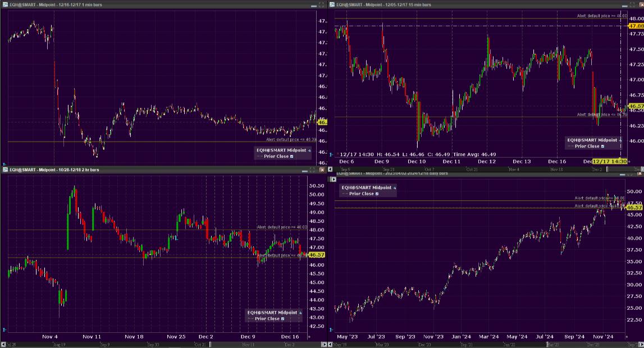Click the scrollbar thumb under the 15 min chart

tap(608, 169)
